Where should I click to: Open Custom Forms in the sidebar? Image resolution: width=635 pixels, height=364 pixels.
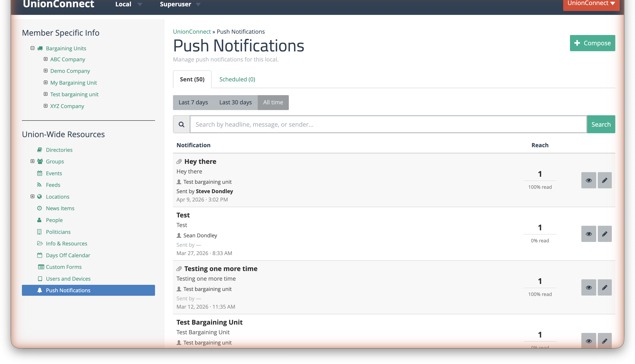pos(63,267)
